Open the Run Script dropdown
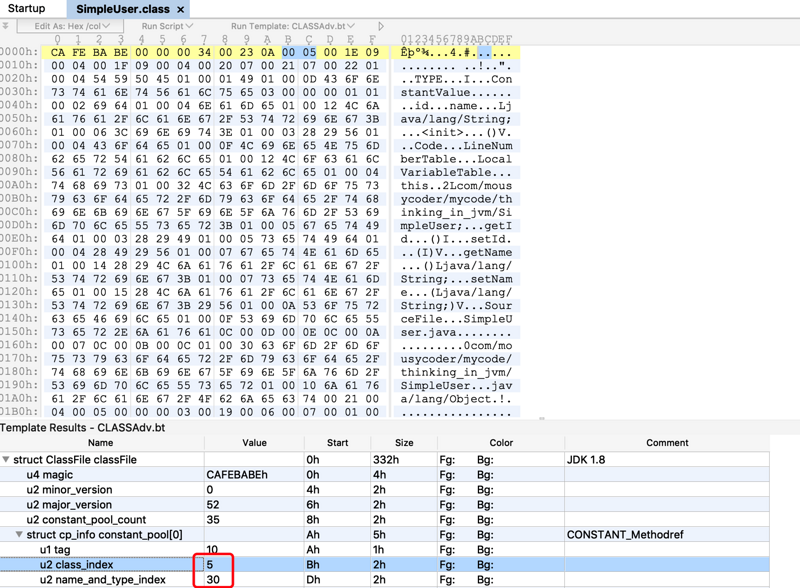800x588 pixels. click(167, 26)
